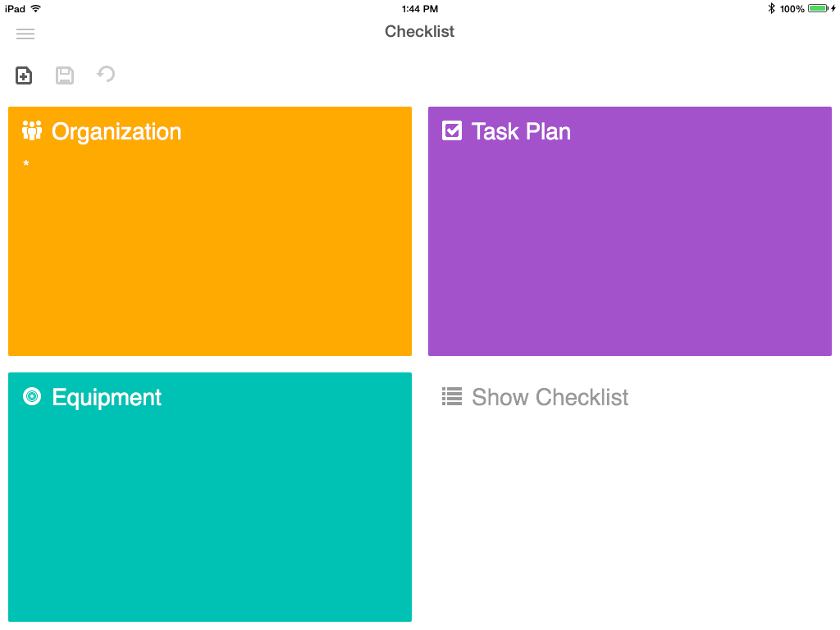Tap the Wi-Fi icon in status bar
The width and height of the screenshot is (840, 630).
pyautogui.click(x=35, y=8)
